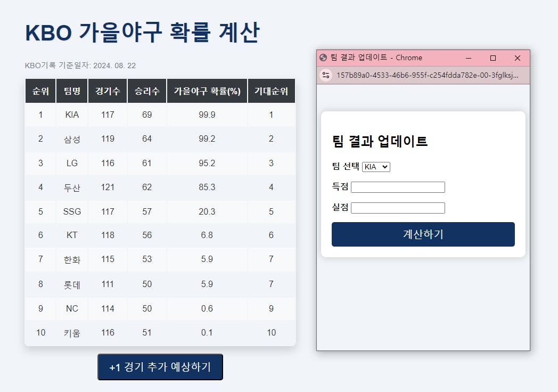Select the KT team name cell
558x392 pixels.
[72, 235]
